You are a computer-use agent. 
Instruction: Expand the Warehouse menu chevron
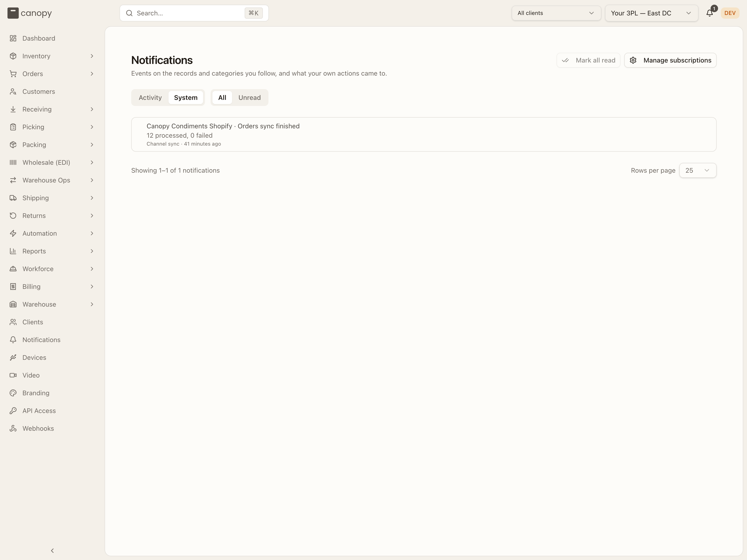coord(92,304)
